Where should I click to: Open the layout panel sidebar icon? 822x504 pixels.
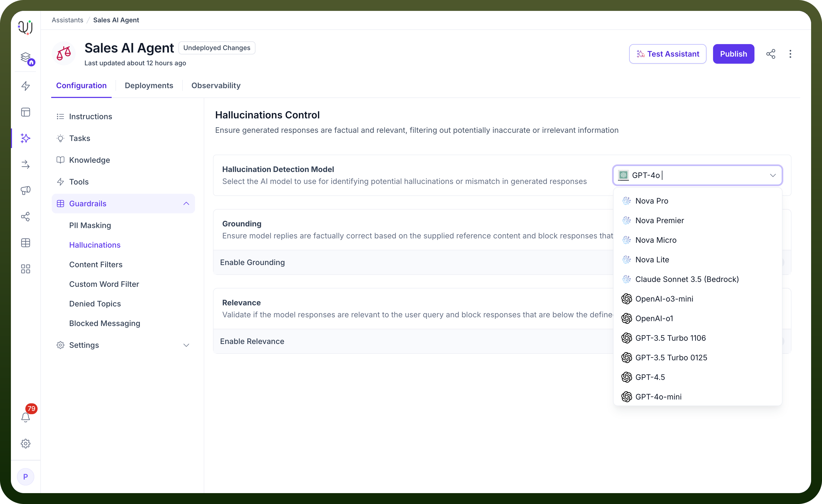(x=26, y=112)
